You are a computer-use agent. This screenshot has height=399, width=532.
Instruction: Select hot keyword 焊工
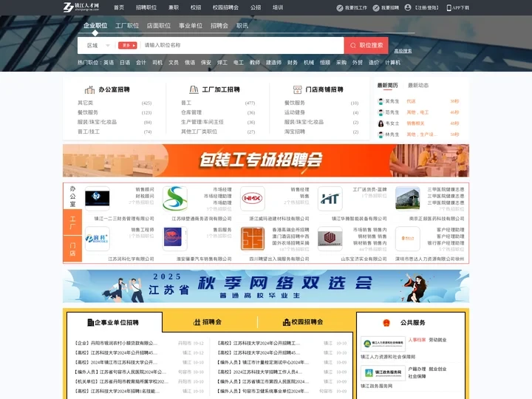[x=222, y=63]
